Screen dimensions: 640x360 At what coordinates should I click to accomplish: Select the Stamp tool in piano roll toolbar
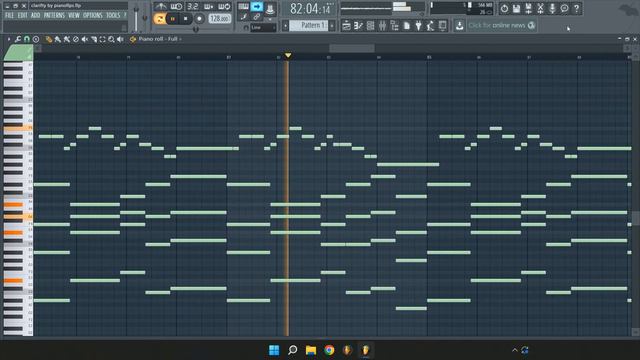pos(36,39)
